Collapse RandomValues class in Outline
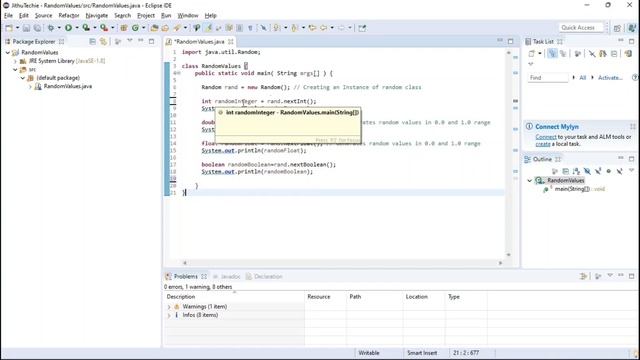The height and width of the screenshot is (360, 640). pos(530,180)
